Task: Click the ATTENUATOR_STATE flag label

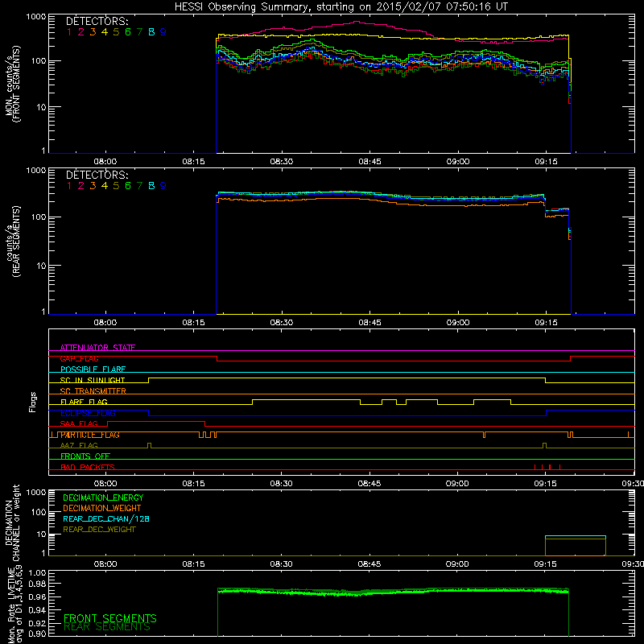Action: coord(97,348)
